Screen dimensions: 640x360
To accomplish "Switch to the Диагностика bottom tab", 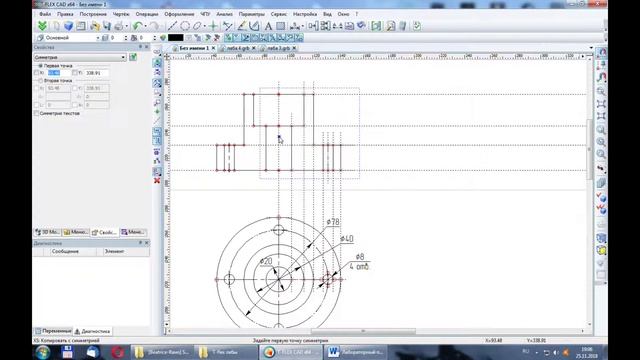I will pos(92,331).
